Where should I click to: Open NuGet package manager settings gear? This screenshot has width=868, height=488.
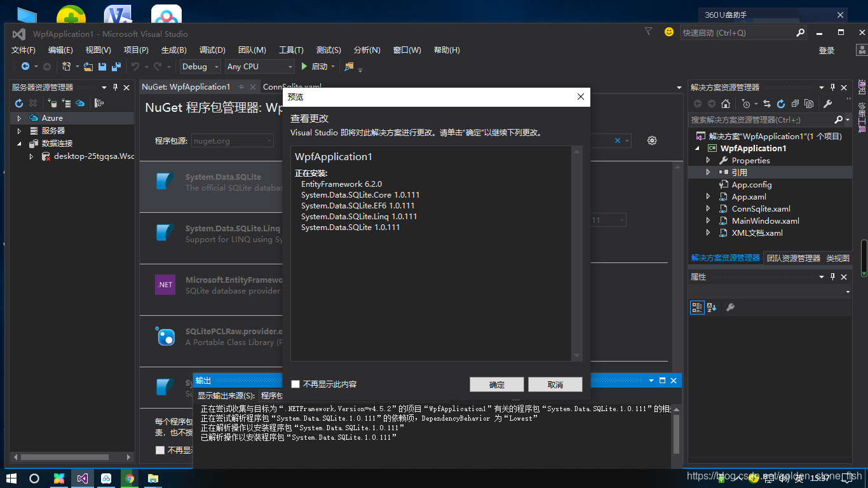point(652,140)
